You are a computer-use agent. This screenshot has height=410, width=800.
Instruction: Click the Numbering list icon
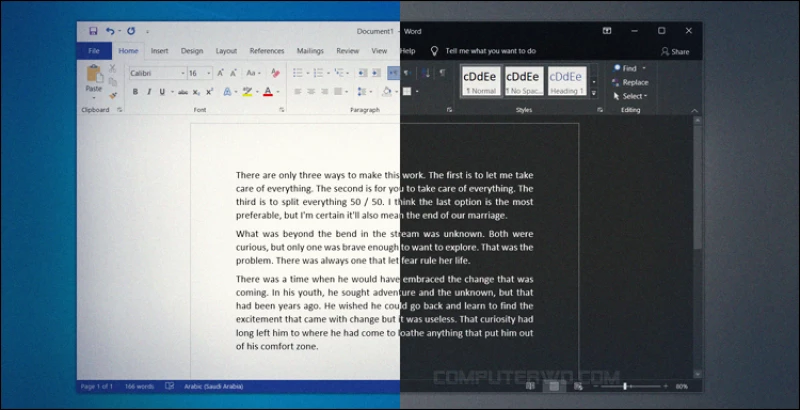(318, 73)
